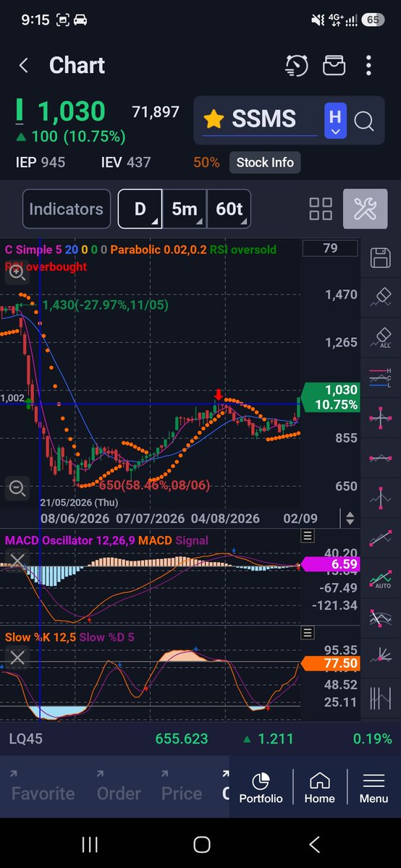Select the vertical cycle lines tool

tap(381, 698)
